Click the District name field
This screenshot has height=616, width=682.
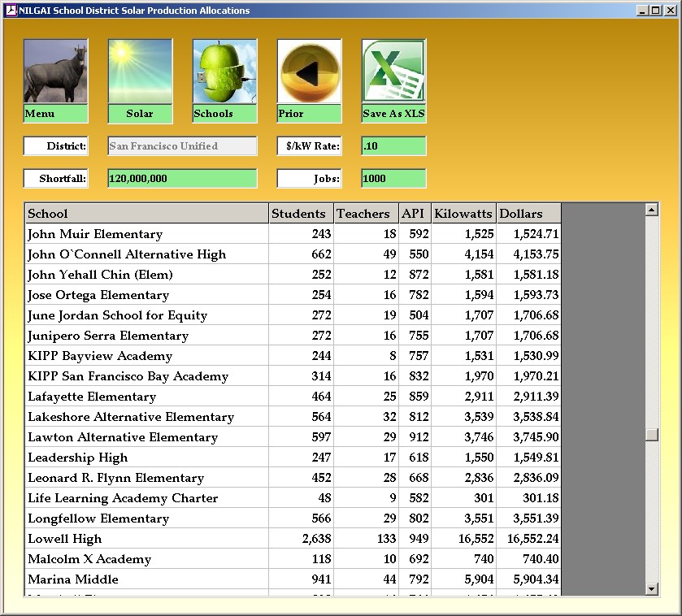182,146
